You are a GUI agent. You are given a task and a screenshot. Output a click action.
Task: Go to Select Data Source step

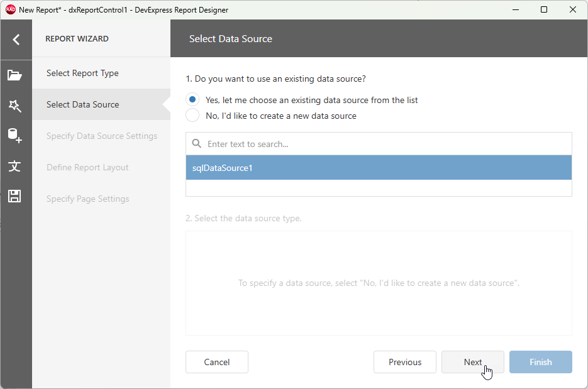click(x=101, y=104)
